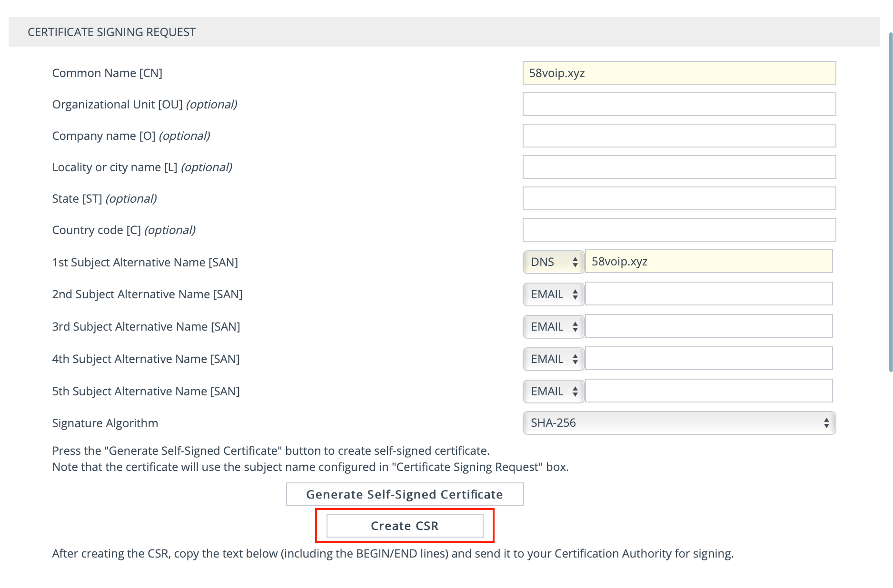Click the Create CSR button
Image resolution: width=893 pixels, height=588 pixels.
[x=405, y=526]
